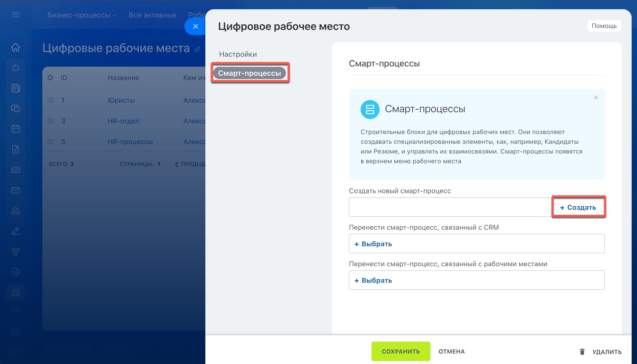Open the hamburger menu at top left
Viewport: 637px width, 364px height.
click(x=16, y=15)
